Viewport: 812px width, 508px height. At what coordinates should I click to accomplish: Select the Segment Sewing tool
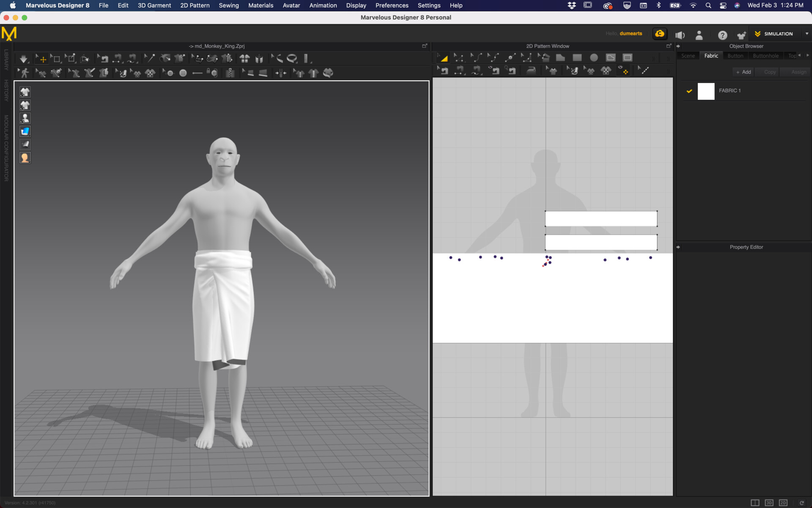(x=460, y=71)
